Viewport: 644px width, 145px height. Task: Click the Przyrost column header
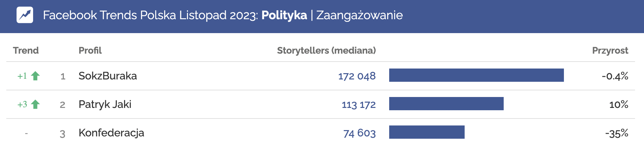click(610, 50)
